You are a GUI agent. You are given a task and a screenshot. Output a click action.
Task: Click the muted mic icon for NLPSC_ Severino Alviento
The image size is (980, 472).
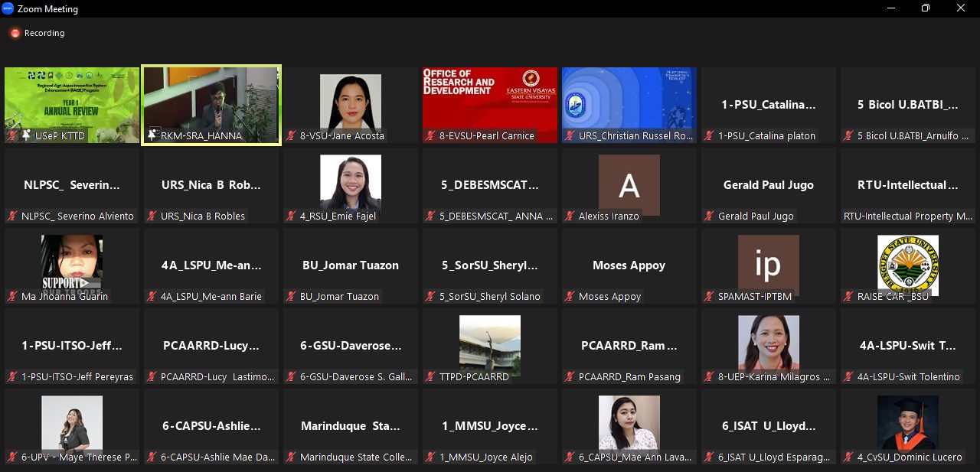[x=13, y=216]
